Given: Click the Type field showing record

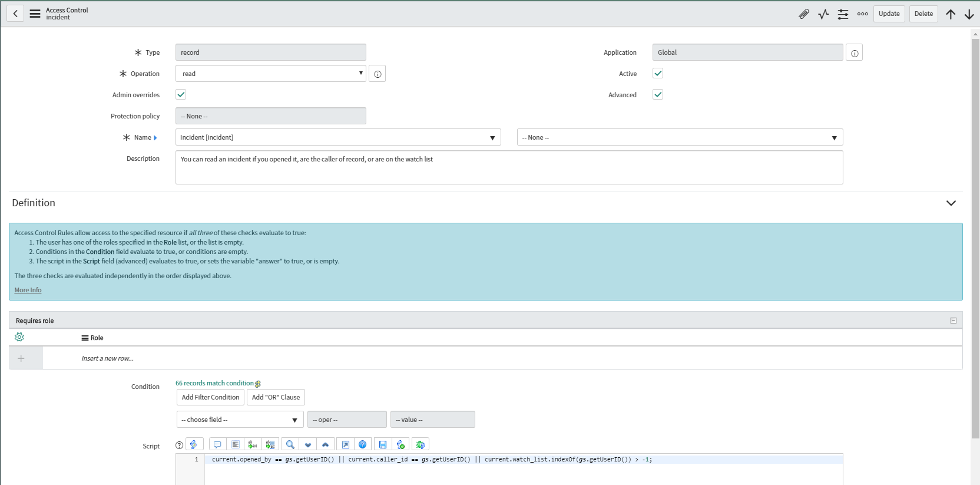Looking at the screenshot, I should (x=271, y=52).
